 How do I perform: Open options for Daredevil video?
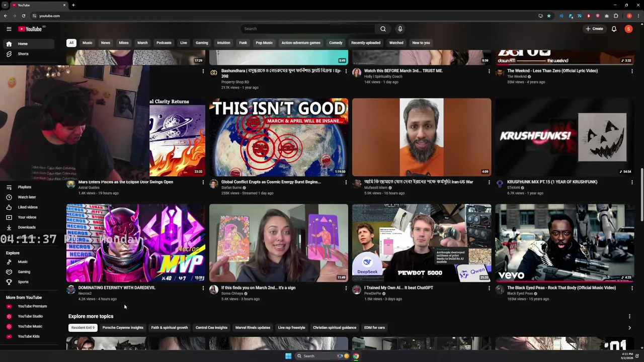203,288
